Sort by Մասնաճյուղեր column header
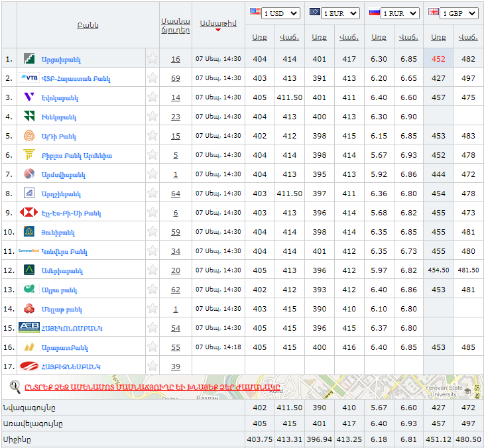 pyautogui.click(x=175, y=26)
